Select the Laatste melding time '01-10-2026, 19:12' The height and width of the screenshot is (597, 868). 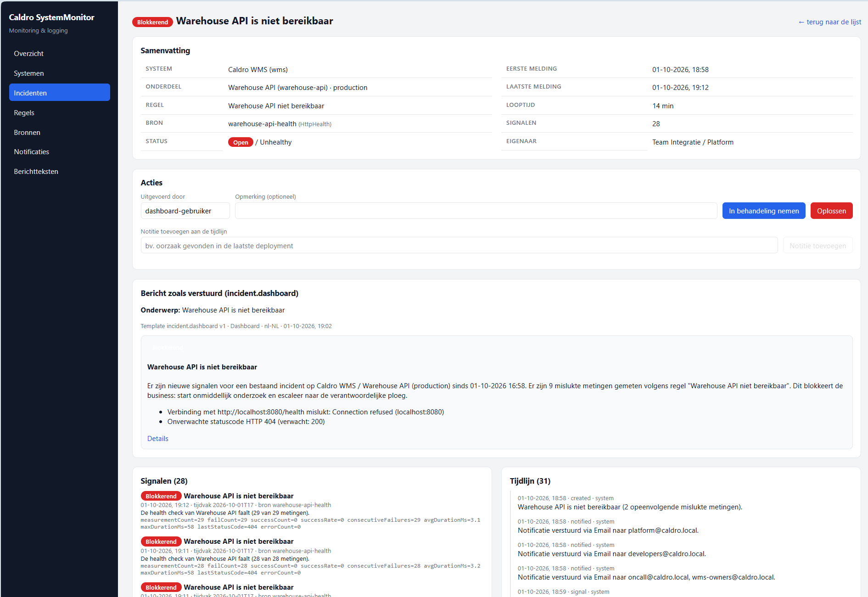[680, 88]
